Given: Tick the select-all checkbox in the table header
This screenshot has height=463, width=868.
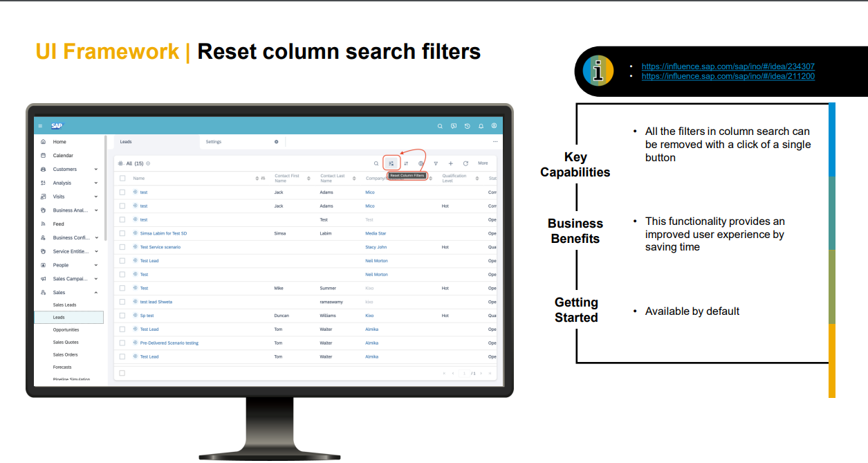Looking at the screenshot, I should tap(122, 179).
